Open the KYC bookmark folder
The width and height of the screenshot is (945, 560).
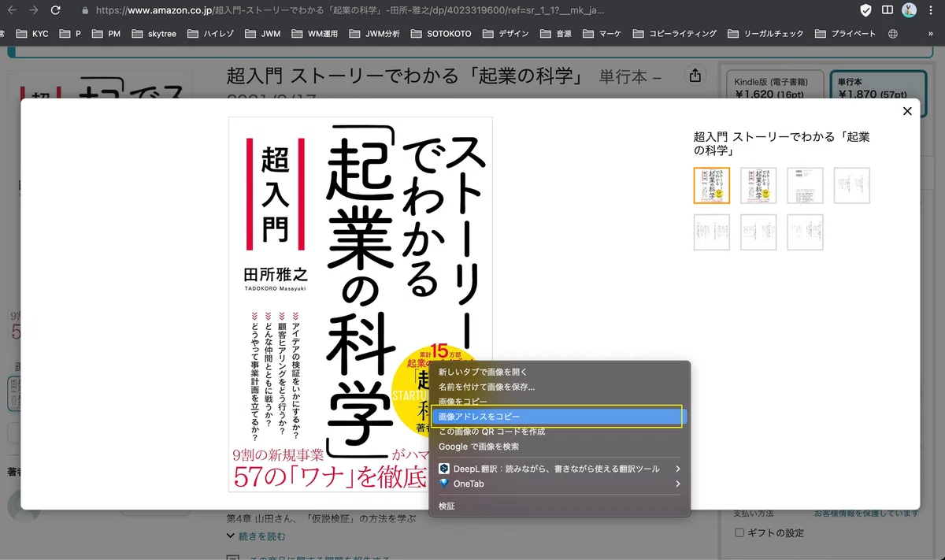coord(32,34)
